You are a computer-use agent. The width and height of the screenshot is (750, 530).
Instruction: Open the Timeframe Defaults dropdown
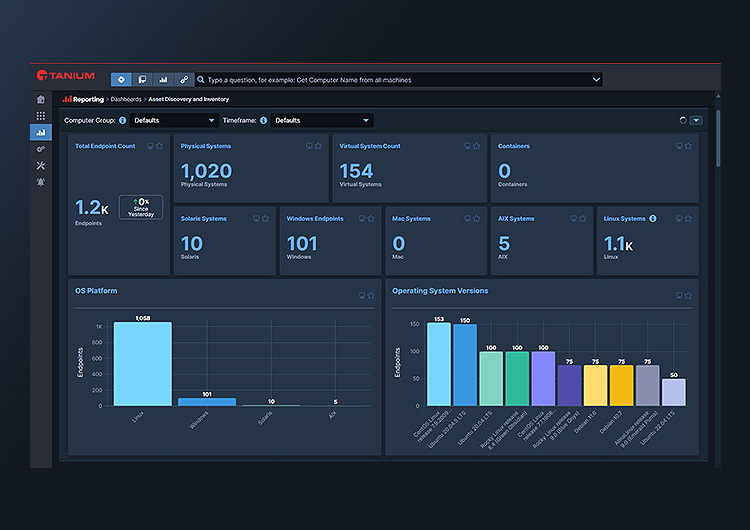[x=322, y=121]
